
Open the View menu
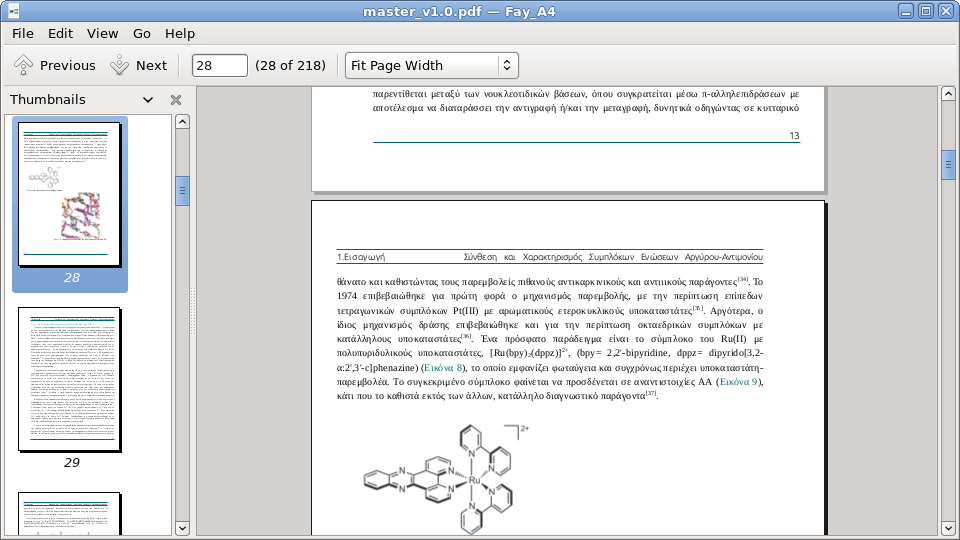102,33
